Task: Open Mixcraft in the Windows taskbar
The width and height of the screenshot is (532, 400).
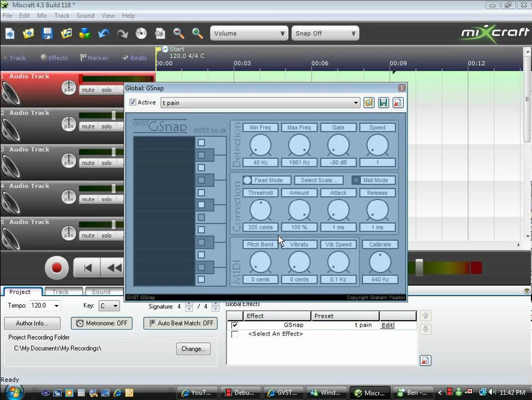Action: click(x=370, y=393)
